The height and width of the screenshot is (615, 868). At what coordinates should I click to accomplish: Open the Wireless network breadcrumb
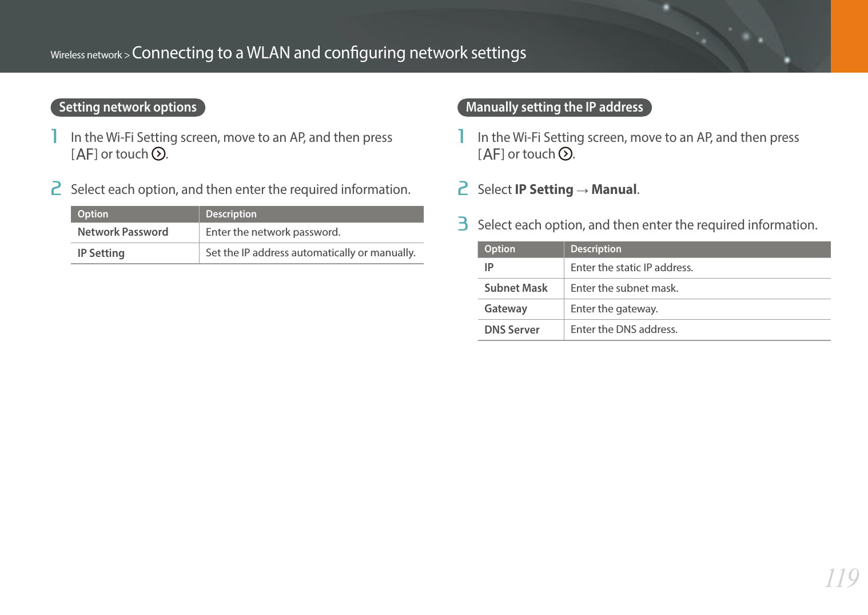pyautogui.click(x=86, y=55)
